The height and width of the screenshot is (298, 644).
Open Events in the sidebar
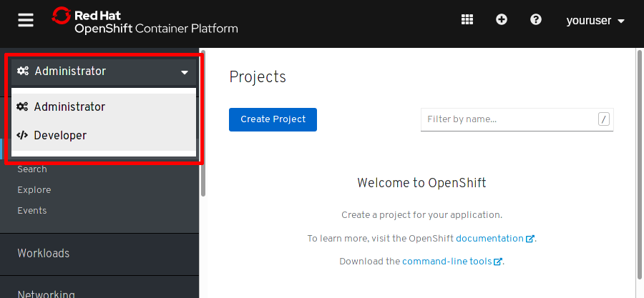[32, 211]
